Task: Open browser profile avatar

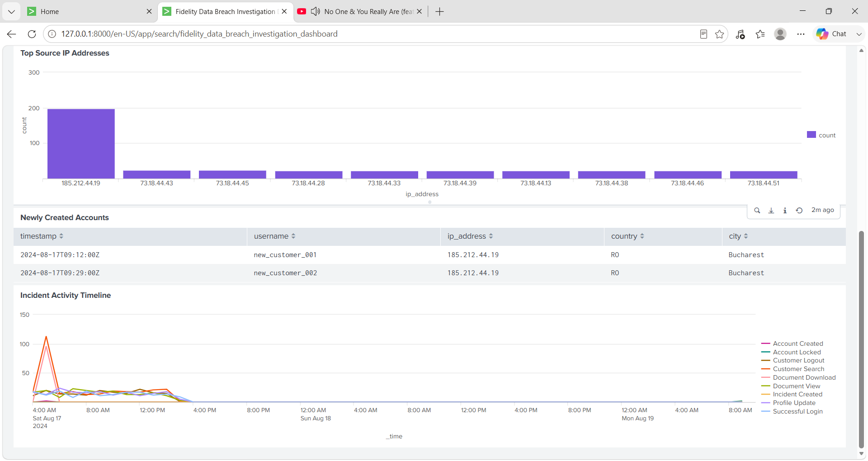Action: [x=780, y=34]
